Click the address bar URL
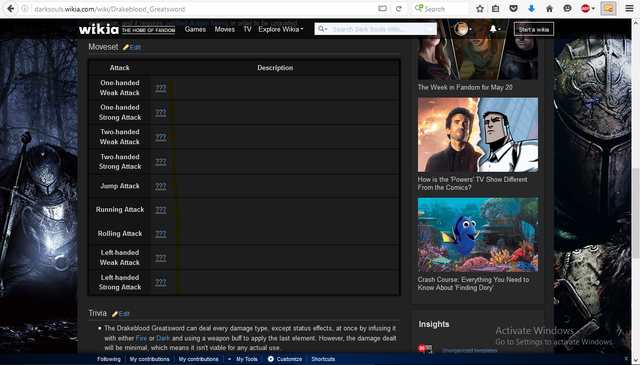The height and width of the screenshot is (365, 640). (x=109, y=9)
